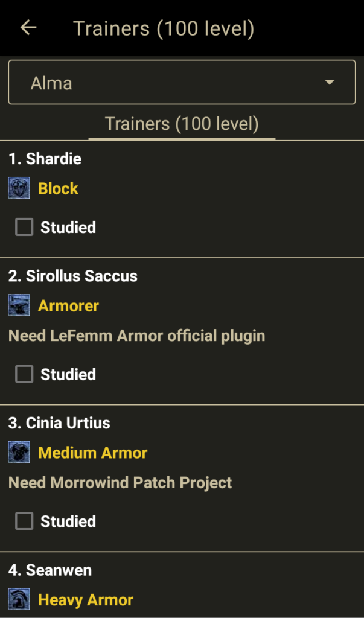The image size is (364, 618).
Task: Click the Heavy Armor helmet icon
Action: pos(19,600)
